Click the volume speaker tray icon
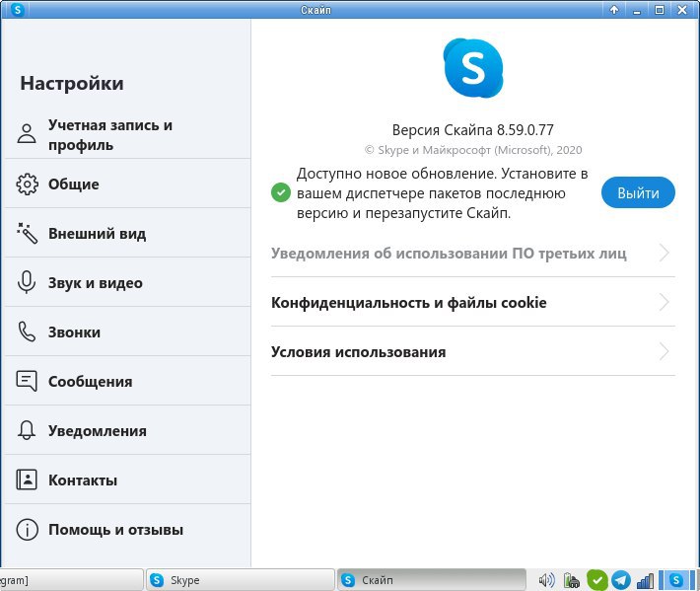This screenshot has width=700, height=591. pos(547,580)
